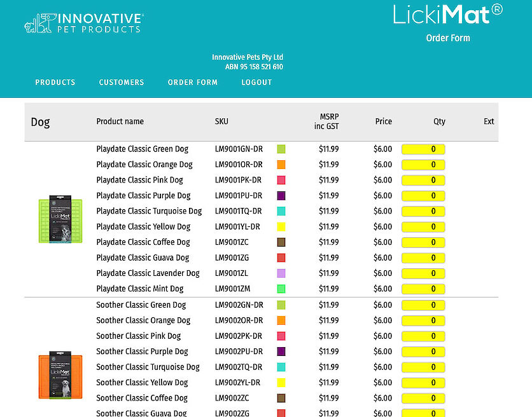Switch to the ORDER FORM page
Screen dimensions: 532x417
[x=193, y=82]
